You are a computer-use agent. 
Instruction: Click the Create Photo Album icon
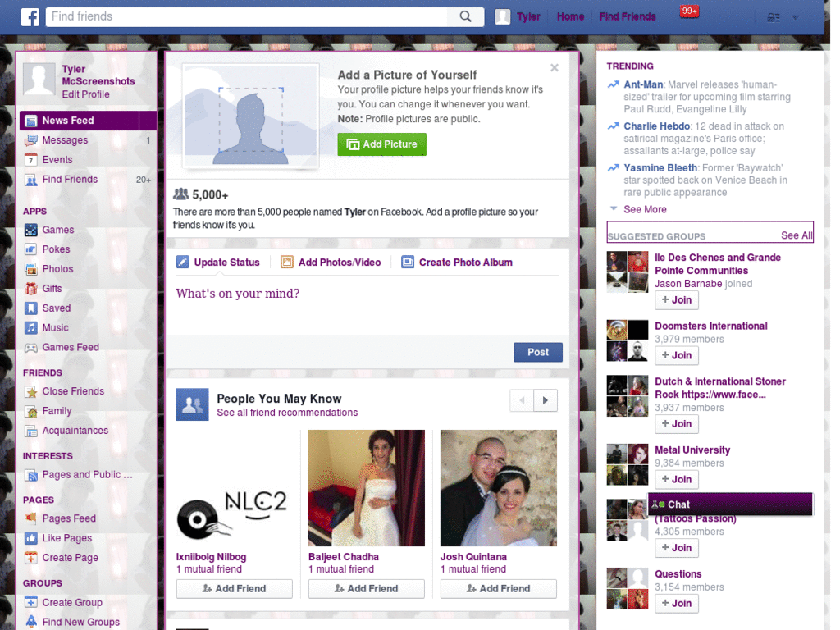click(408, 262)
